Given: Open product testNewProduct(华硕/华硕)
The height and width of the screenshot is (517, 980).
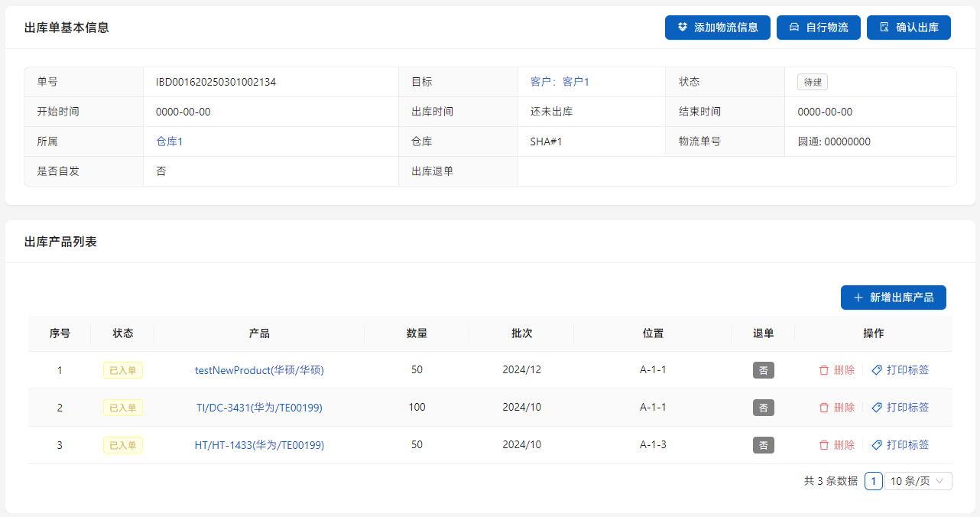Looking at the screenshot, I should click(x=259, y=370).
